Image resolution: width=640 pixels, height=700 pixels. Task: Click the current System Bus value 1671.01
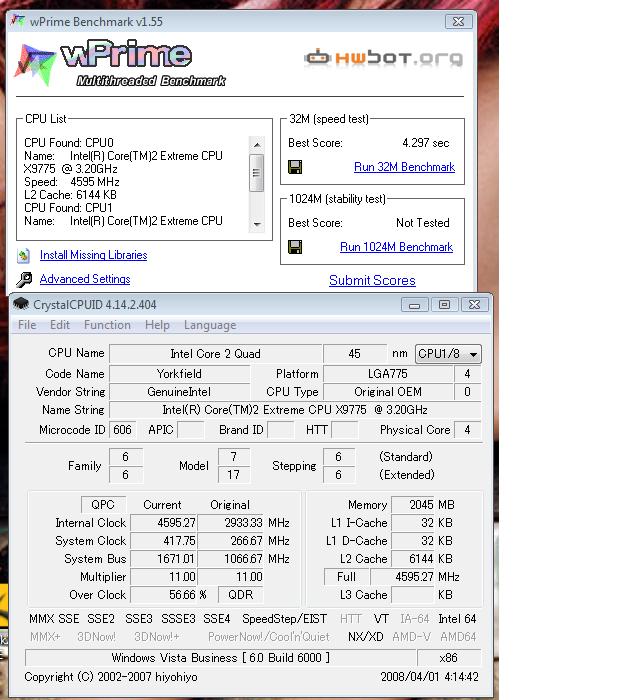[x=164, y=559]
